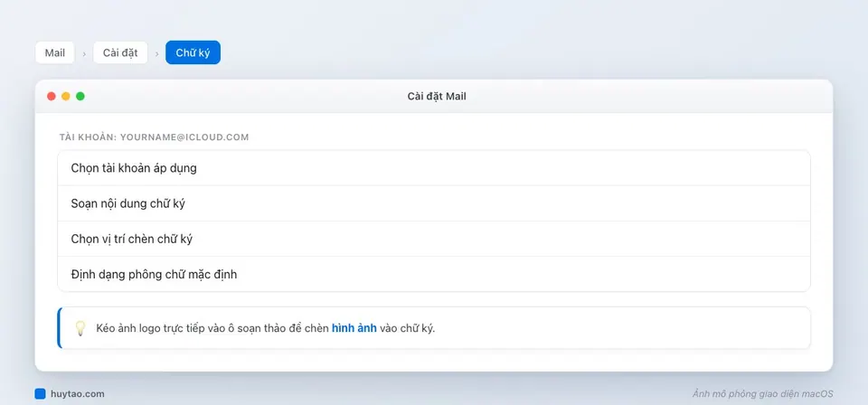Select Soạn nội dung chữ ký row
This screenshot has width=868, height=405.
coord(433,203)
